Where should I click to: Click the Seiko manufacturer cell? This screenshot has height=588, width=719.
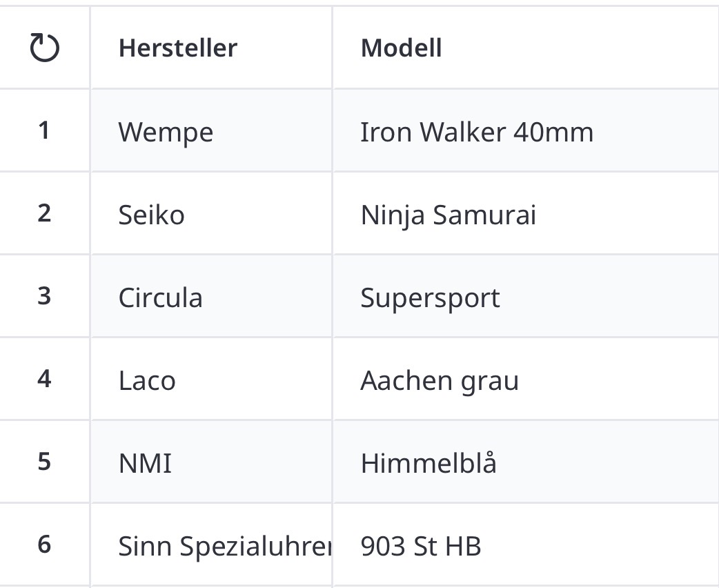(x=152, y=215)
